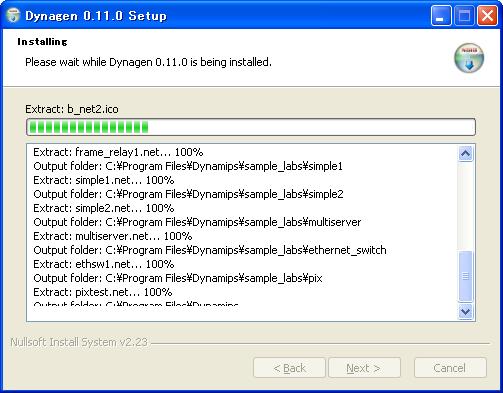Click the green installation progress bar
Viewport: 503px width, 393px height.
click(x=251, y=127)
